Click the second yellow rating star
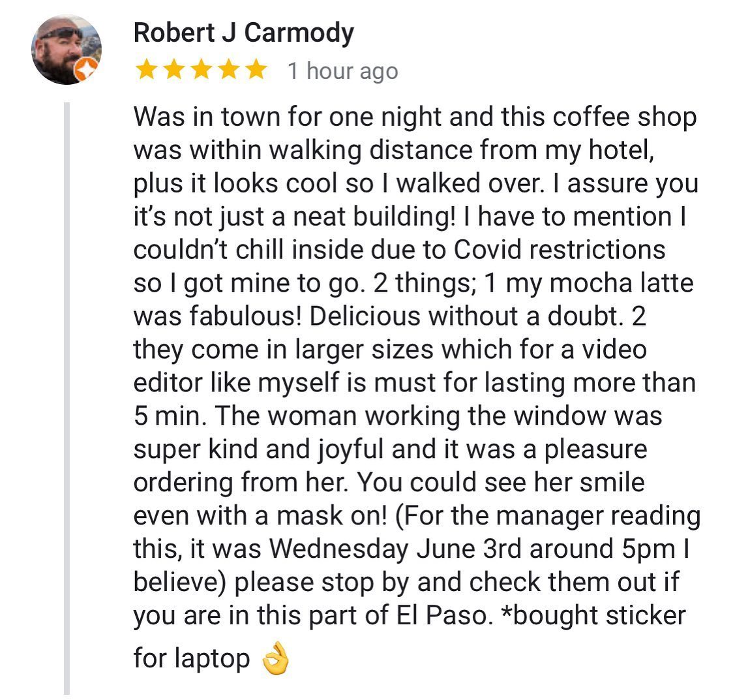 pos(174,70)
